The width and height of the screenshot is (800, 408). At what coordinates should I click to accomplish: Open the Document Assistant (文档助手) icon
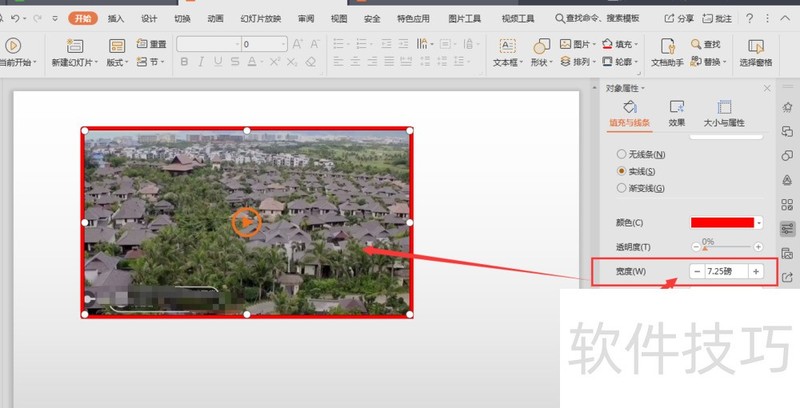(x=667, y=46)
